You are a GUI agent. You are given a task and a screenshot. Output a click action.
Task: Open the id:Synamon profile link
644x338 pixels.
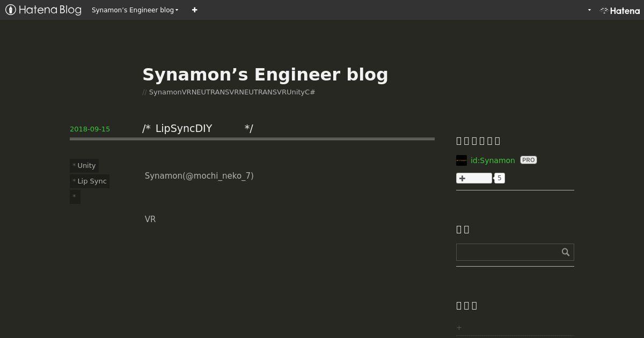click(x=493, y=160)
